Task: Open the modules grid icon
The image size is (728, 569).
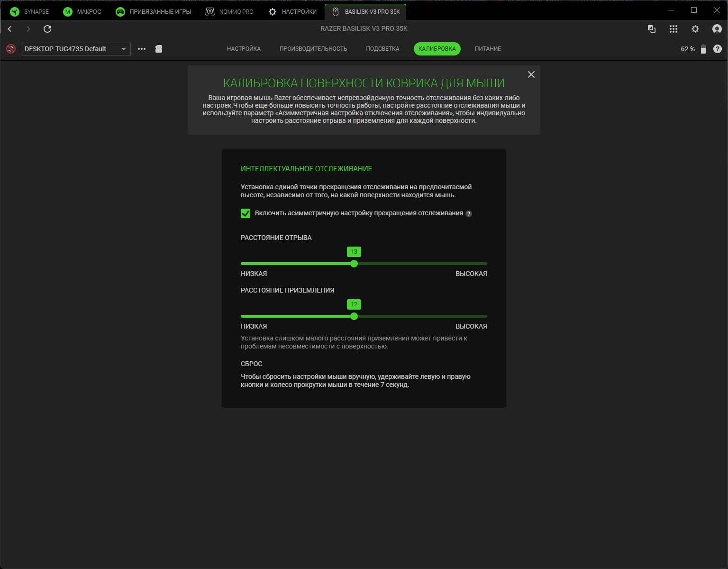Action: (673, 29)
